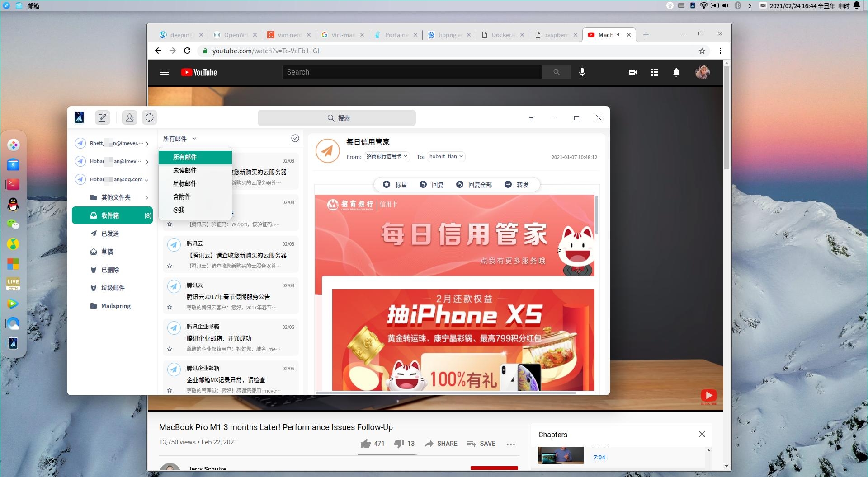Open YouTube notifications bell
Viewport: 868px width, 477px height.
[676, 72]
